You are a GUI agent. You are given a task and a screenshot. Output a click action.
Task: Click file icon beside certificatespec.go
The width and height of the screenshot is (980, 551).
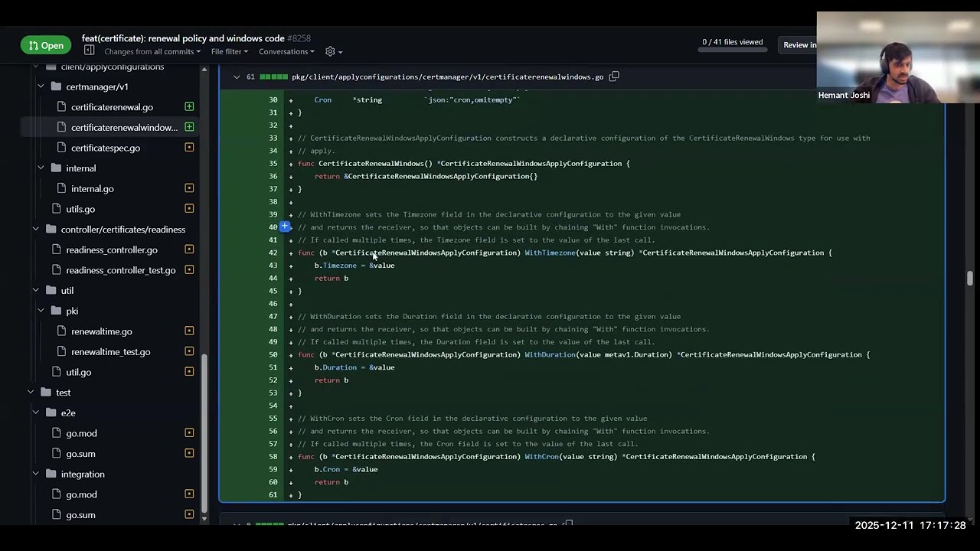tap(61, 148)
